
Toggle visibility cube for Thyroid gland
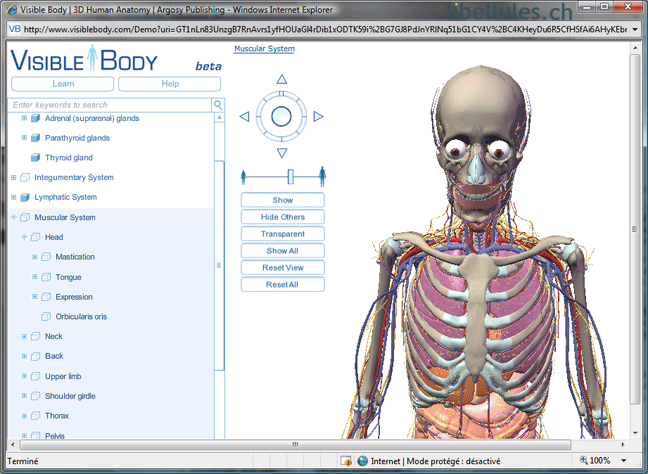click(x=36, y=157)
